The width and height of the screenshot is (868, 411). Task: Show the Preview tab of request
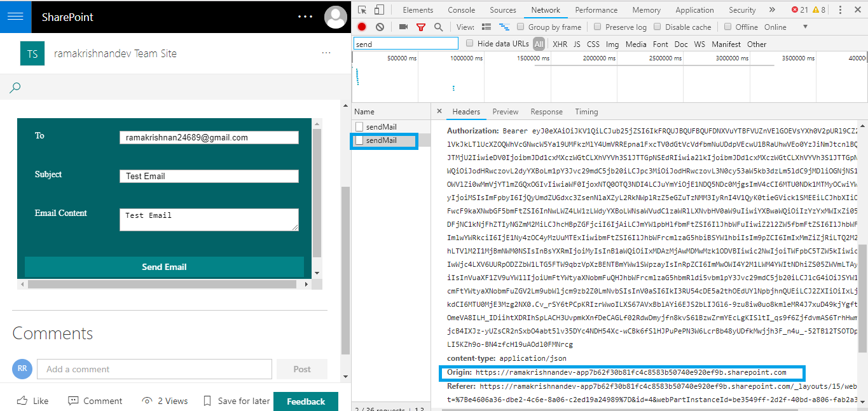506,111
